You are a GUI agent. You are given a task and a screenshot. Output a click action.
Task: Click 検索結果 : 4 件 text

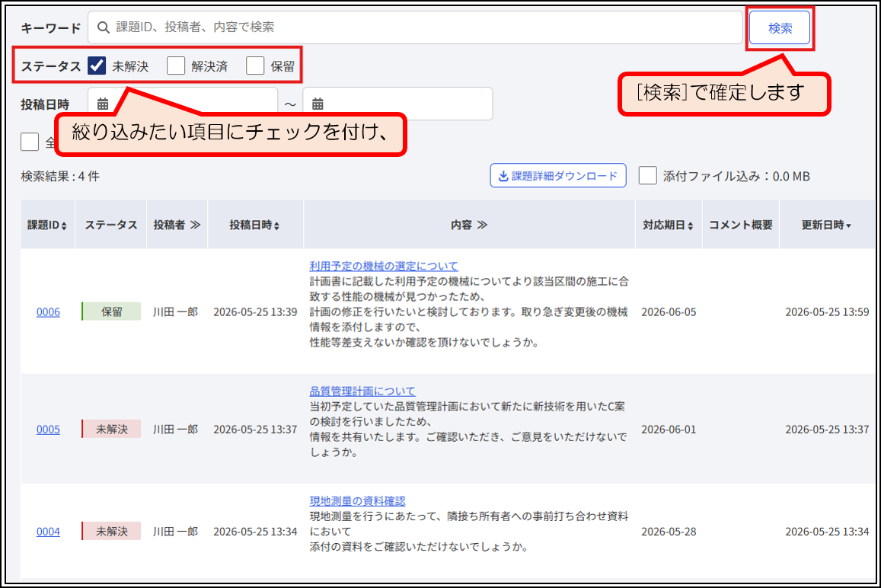[x=60, y=177]
